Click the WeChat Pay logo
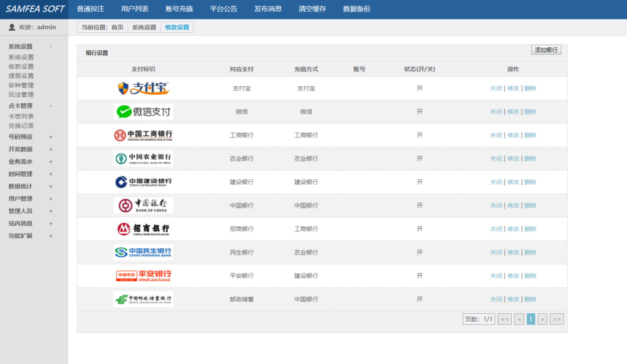This screenshot has height=364, width=627. pyautogui.click(x=143, y=112)
